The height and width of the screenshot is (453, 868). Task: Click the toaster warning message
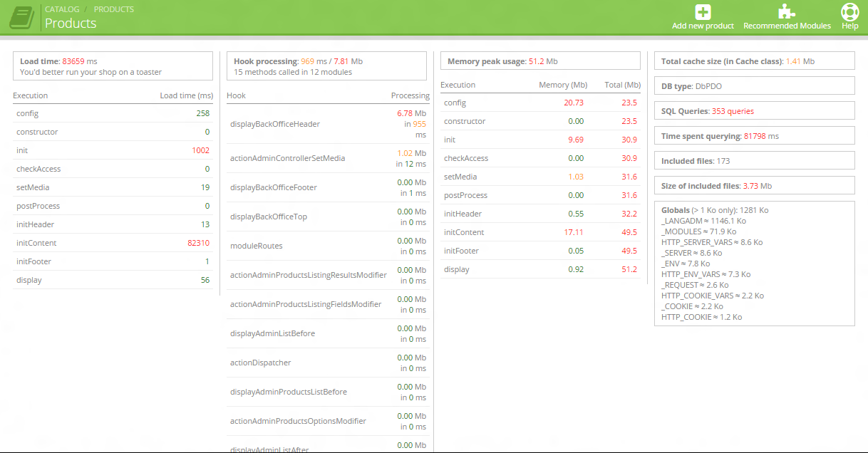(91, 72)
